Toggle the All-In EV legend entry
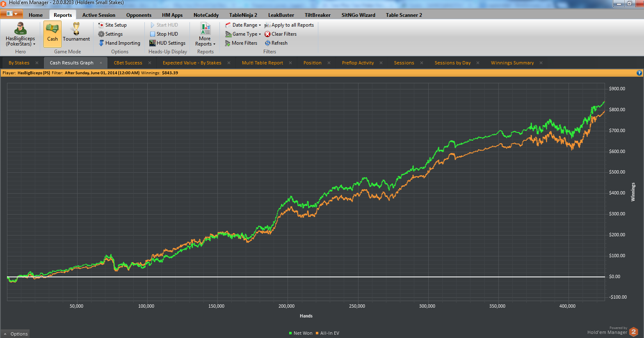 tap(327, 333)
